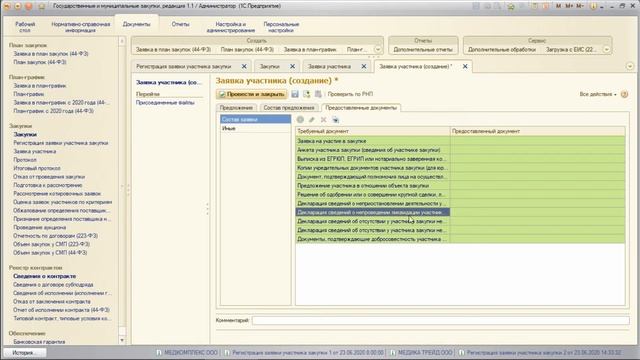Close the Регистрация заявки участника закупки tab
The height and width of the screenshot is (360, 640).
point(244,66)
